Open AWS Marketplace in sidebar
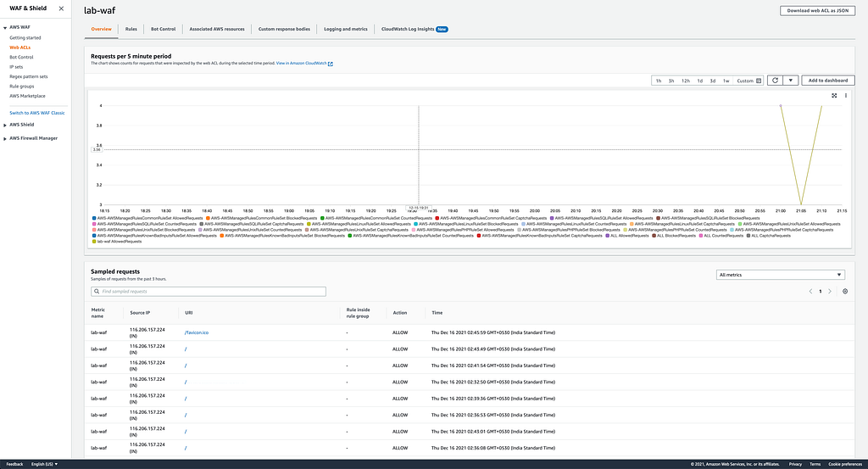 pos(27,96)
